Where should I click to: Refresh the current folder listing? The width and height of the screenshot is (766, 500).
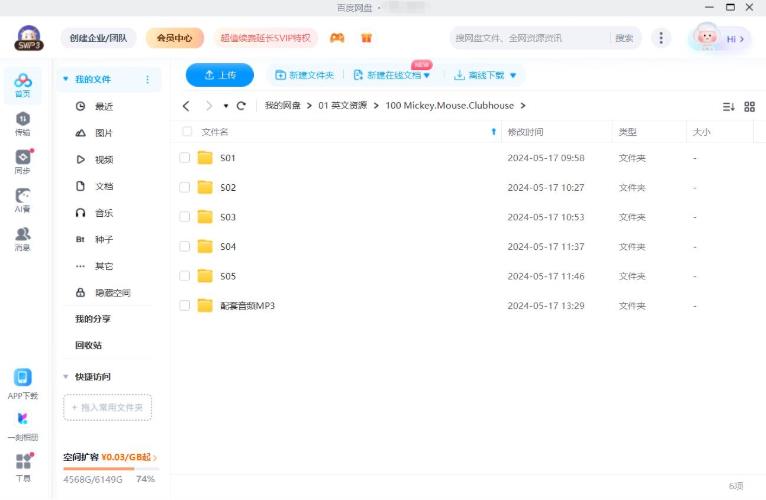[x=241, y=106]
